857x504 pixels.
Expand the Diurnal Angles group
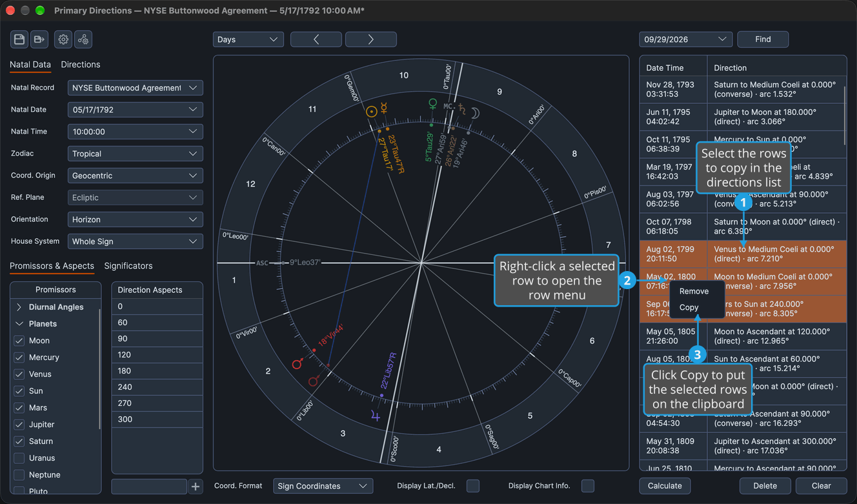(19, 307)
